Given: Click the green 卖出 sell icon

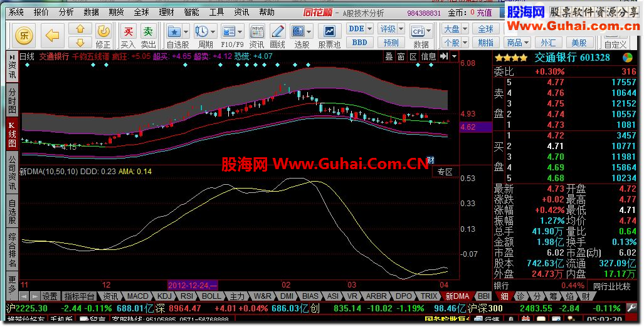Looking at the screenshot, I should coord(148,31).
